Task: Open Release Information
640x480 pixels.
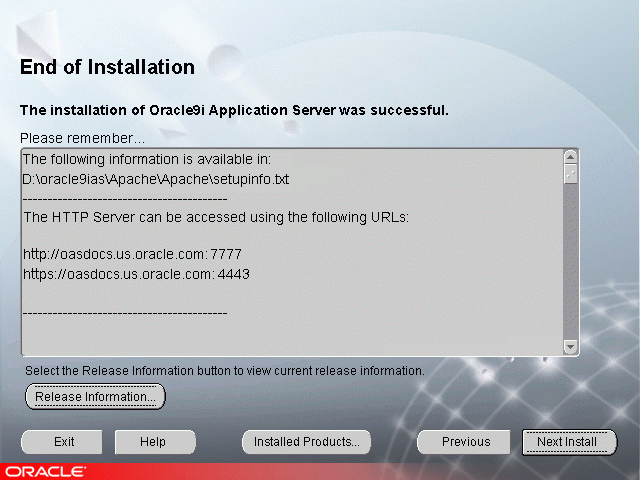Action: (95, 396)
